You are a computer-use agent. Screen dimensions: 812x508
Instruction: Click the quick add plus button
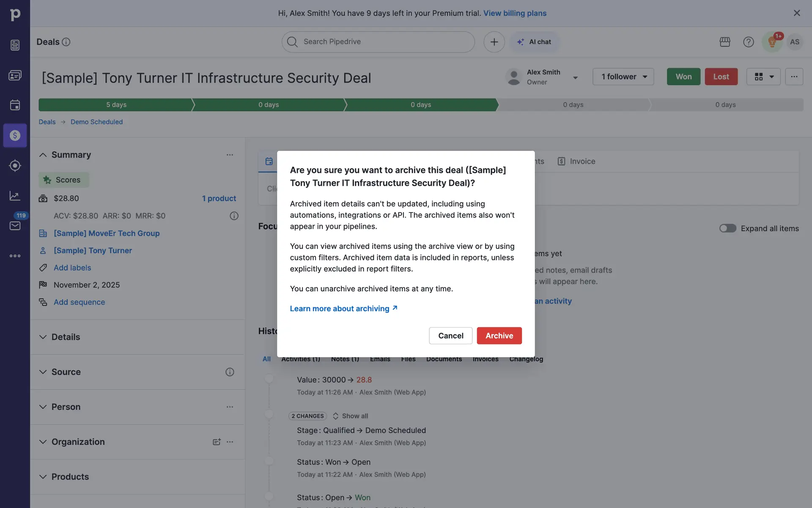click(x=494, y=42)
